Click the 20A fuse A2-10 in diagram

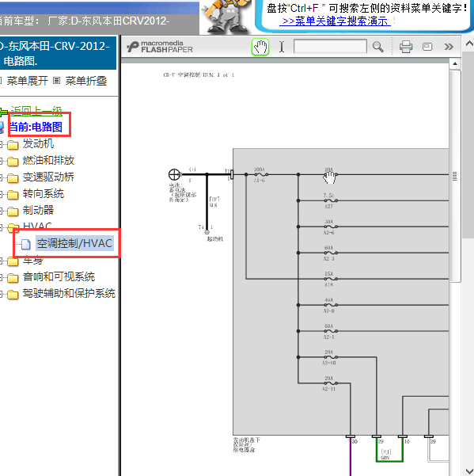(330, 357)
